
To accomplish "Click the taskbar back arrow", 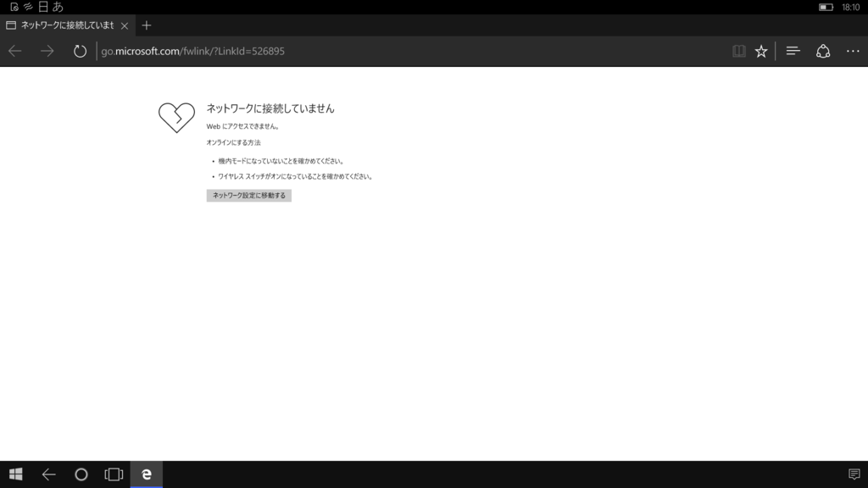I will pos(48,474).
